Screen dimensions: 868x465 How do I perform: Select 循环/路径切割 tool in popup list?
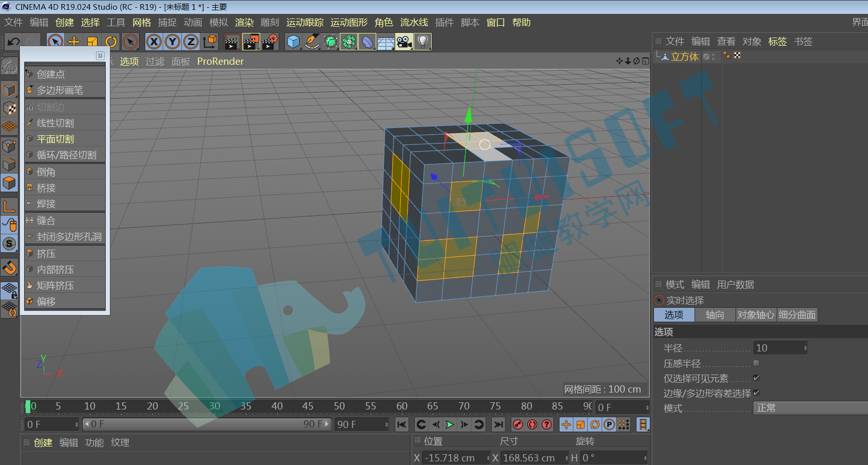pyautogui.click(x=65, y=155)
